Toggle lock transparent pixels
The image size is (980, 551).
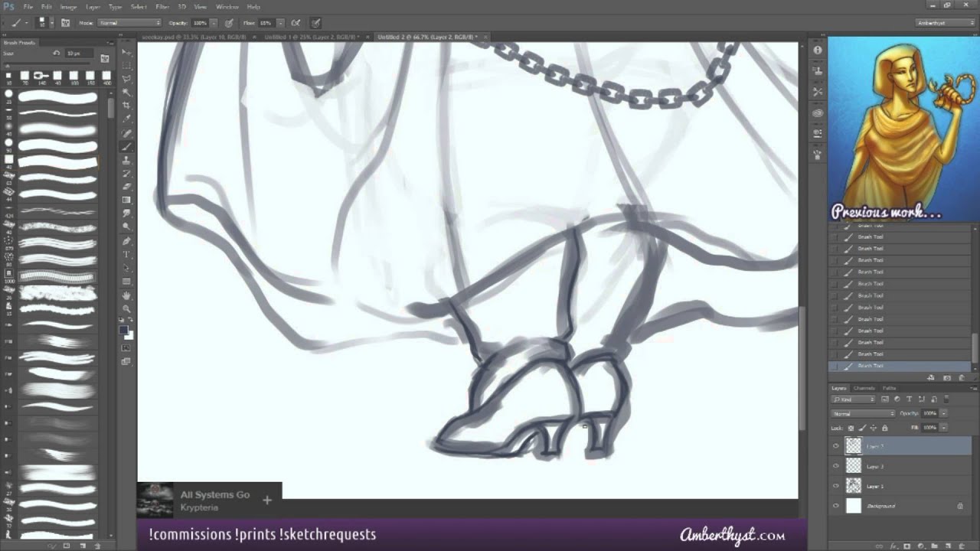tap(851, 428)
